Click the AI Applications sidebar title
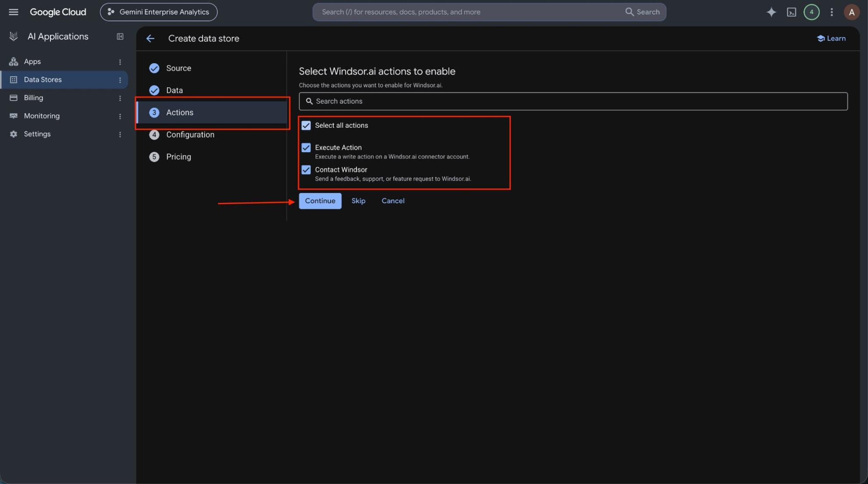This screenshot has height=484, width=868. tap(58, 36)
